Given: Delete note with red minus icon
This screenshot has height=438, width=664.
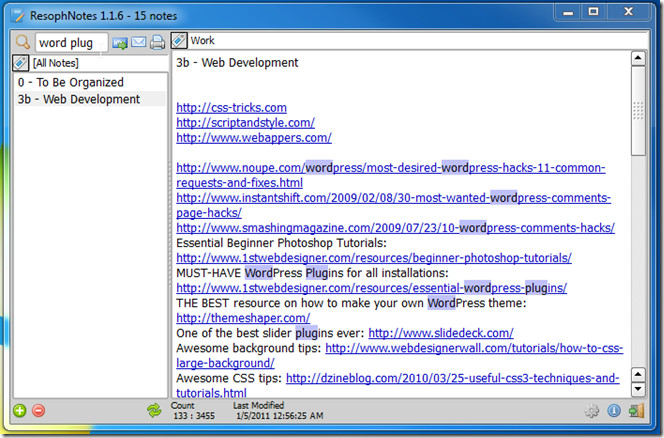Looking at the screenshot, I should [x=38, y=410].
